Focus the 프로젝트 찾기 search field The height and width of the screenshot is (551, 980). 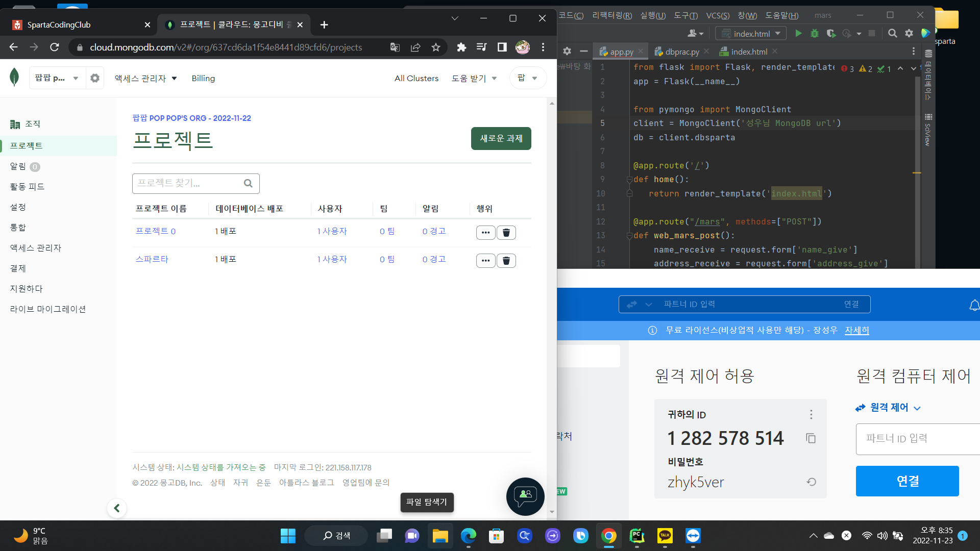pos(196,183)
